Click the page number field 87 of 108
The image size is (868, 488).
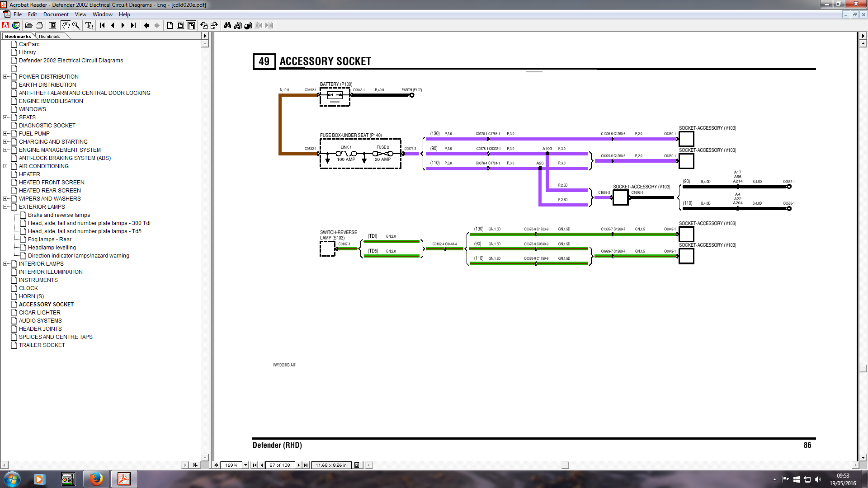coord(280,465)
